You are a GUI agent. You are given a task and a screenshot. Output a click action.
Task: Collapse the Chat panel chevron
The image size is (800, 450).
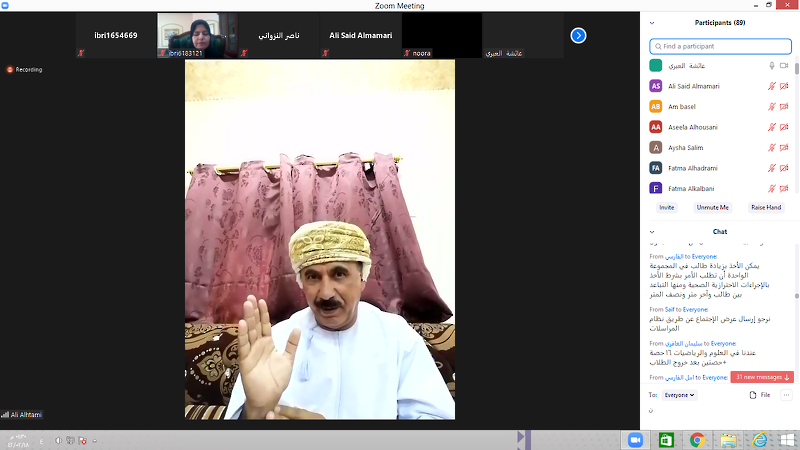tap(653, 231)
